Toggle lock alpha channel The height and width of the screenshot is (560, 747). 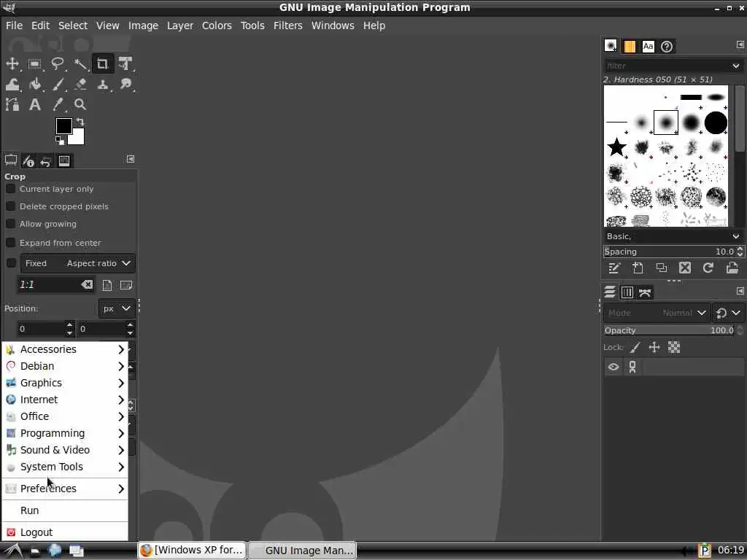[674, 348]
